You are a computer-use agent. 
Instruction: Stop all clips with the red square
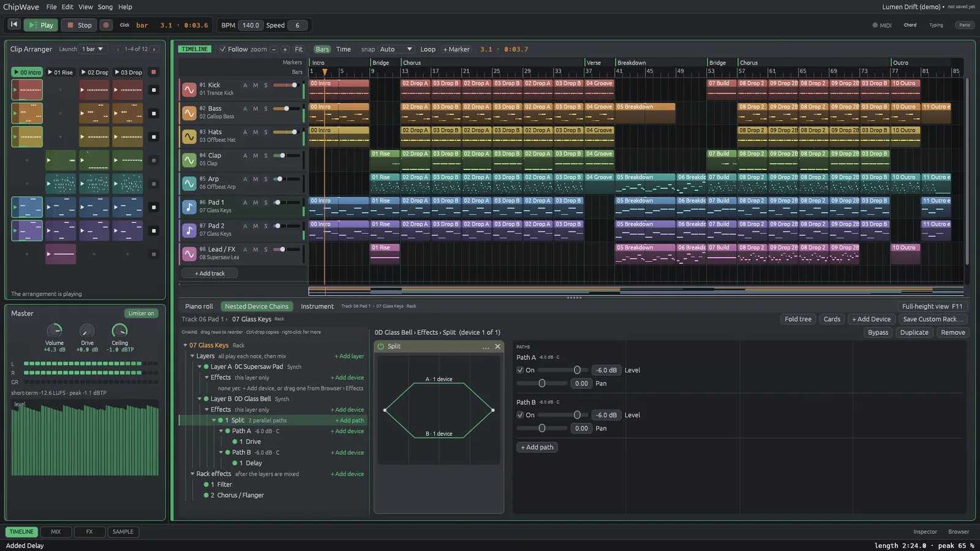coord(154,72)
